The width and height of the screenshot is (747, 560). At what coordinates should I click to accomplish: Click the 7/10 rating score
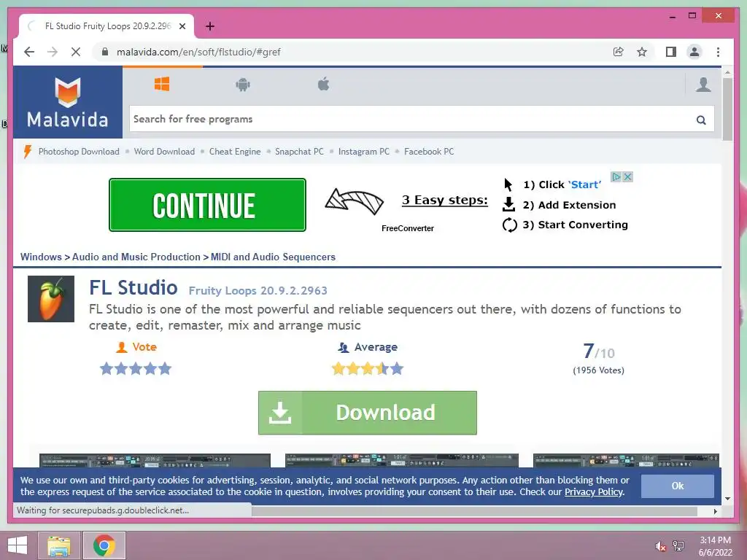click(x=599, y=352)
